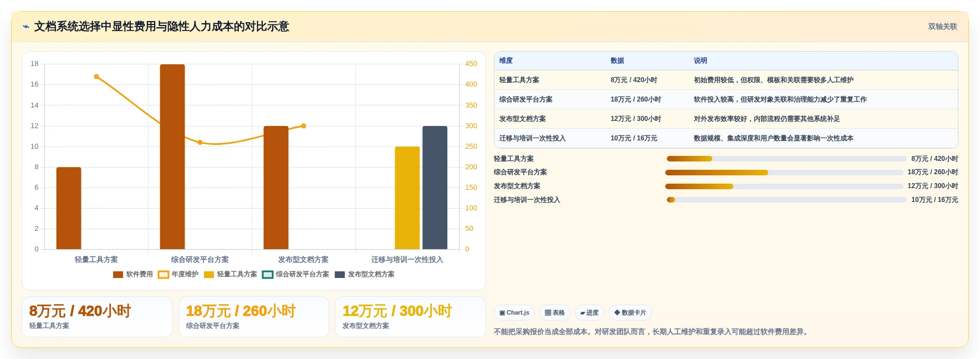Click the description starting 对外发布效率较好
980x359 pixels.
(x=767, y=119)
